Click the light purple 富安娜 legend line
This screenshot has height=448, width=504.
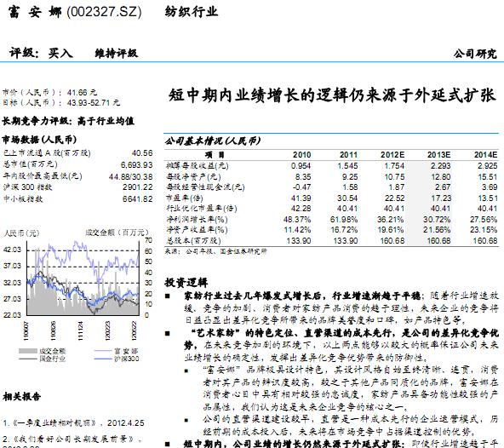coord(103,351)
